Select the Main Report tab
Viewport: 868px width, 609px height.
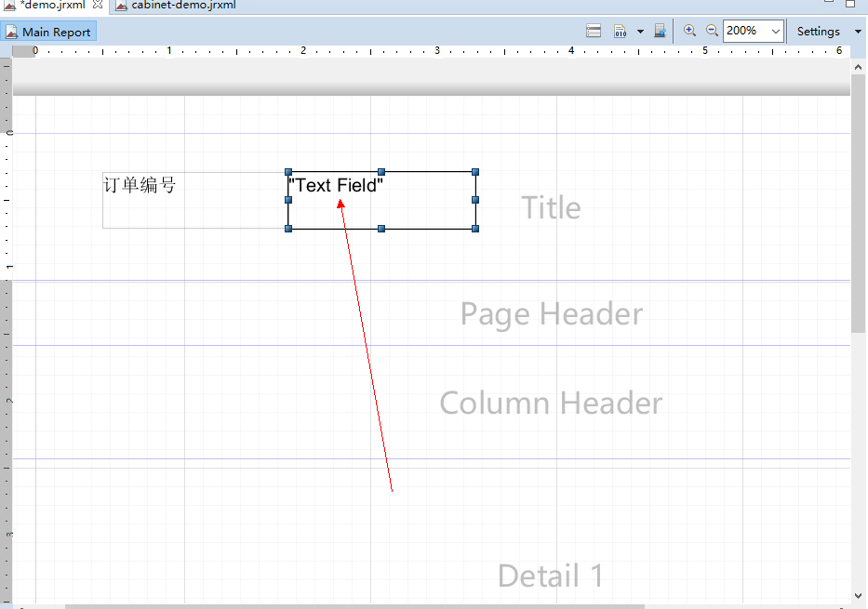[48, 32]
